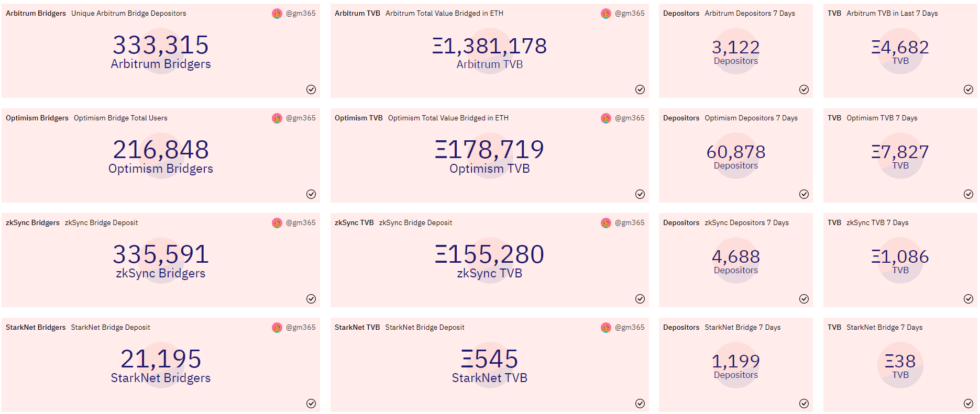This screenshot has width=980, height=414.
Task: Click checkmark icon on Arbitrum Bridgers card
Action: pyautogui.click(x=311, y=89)
